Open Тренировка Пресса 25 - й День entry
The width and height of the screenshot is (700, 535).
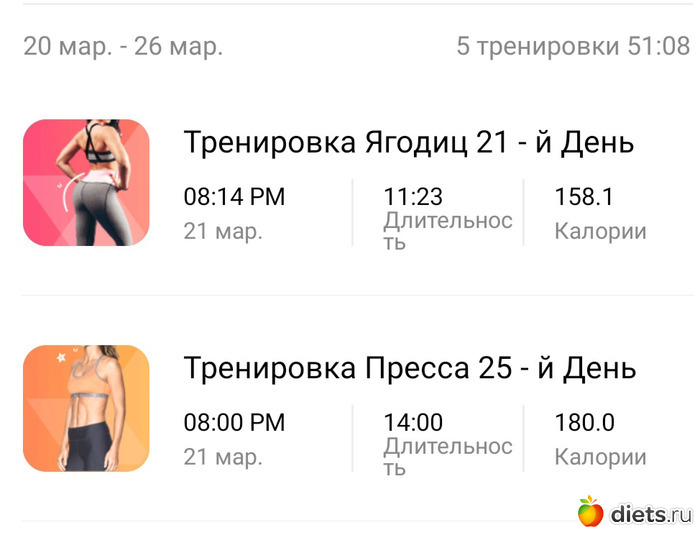409,368
